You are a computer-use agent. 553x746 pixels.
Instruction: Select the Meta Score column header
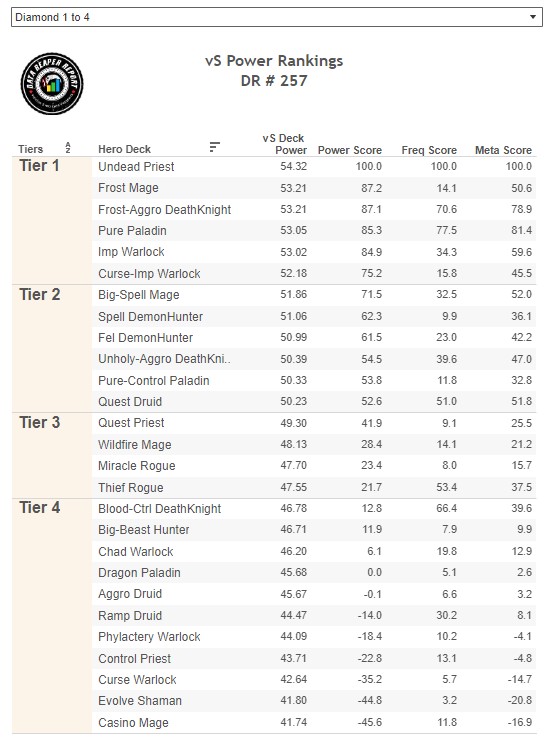tap(503, 150)
